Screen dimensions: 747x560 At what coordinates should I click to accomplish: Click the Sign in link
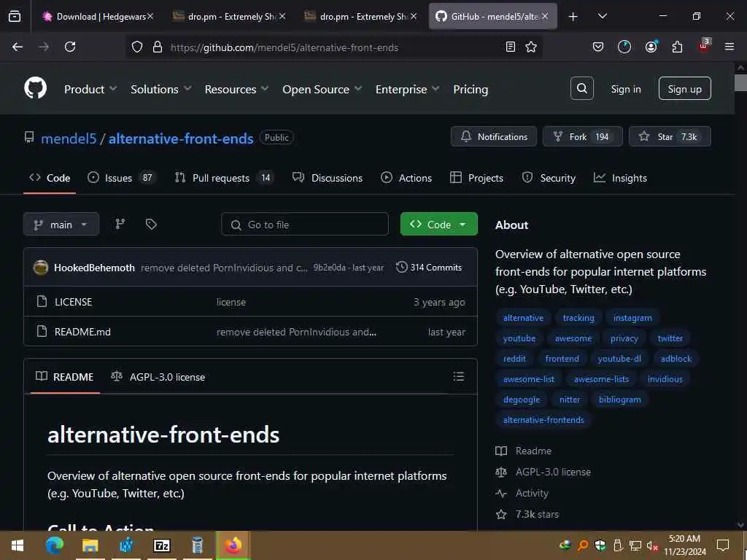(625, 89)
